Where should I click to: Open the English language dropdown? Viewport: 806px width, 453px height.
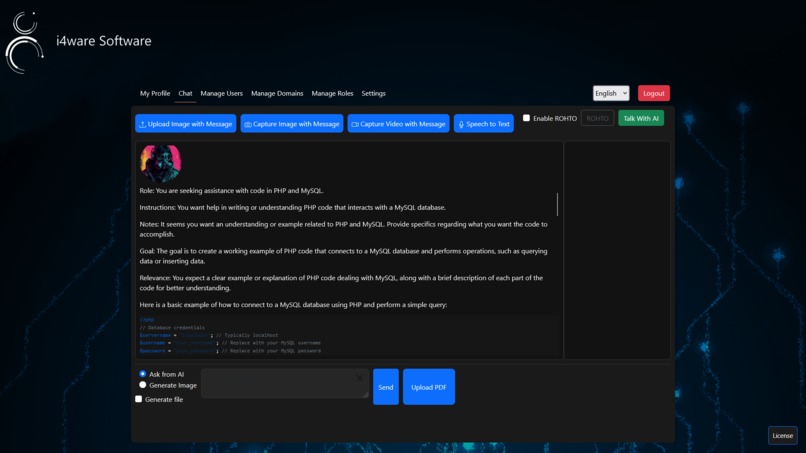click(x=611, y=93)
